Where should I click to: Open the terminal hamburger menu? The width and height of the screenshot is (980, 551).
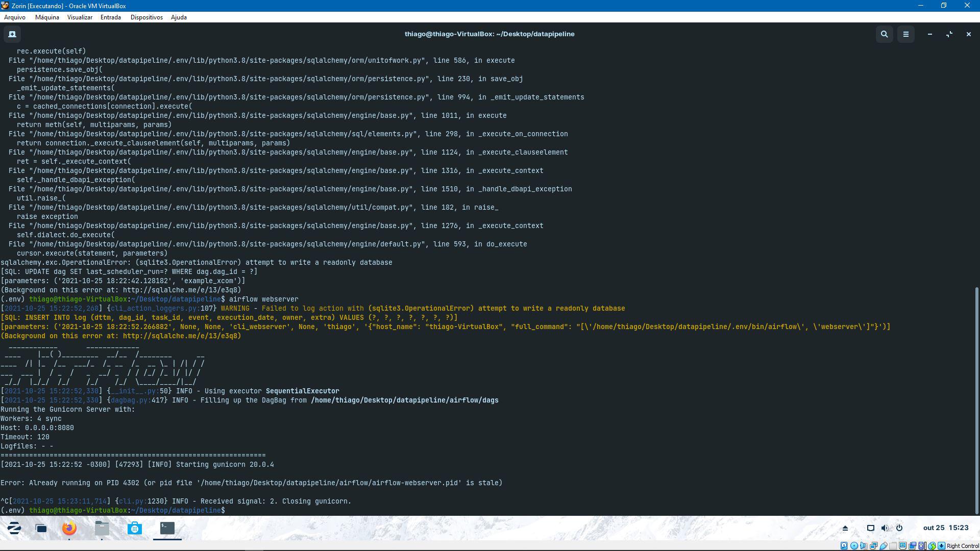[x=906, y=34]
